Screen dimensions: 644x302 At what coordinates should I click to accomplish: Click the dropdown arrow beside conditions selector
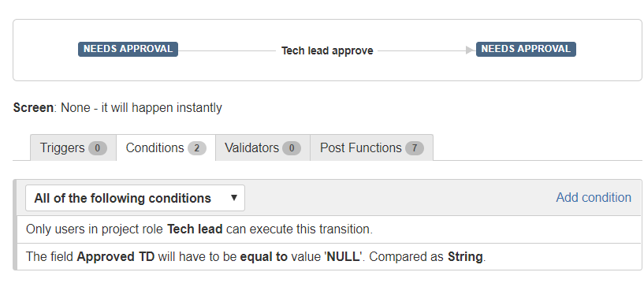[233, 198]
